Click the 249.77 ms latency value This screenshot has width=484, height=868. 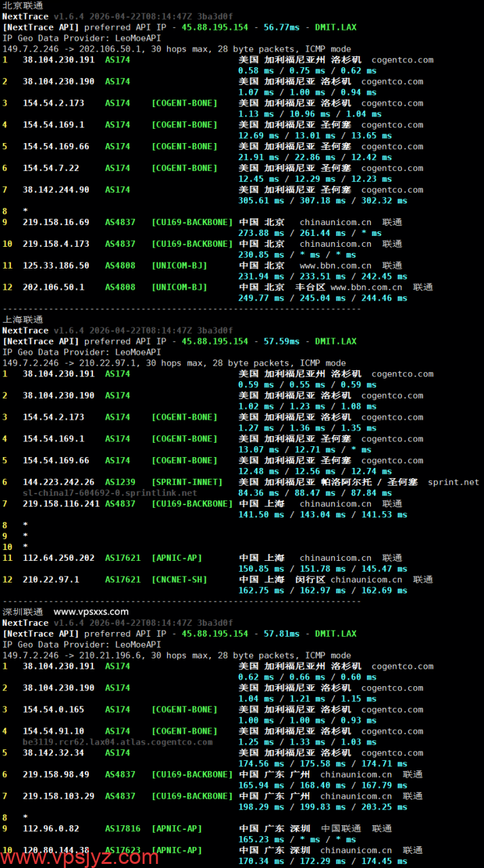[x=261, y=298]
